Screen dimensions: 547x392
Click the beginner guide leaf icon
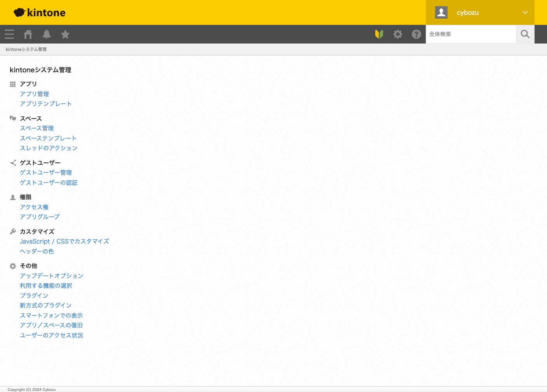tap(379, 34)
